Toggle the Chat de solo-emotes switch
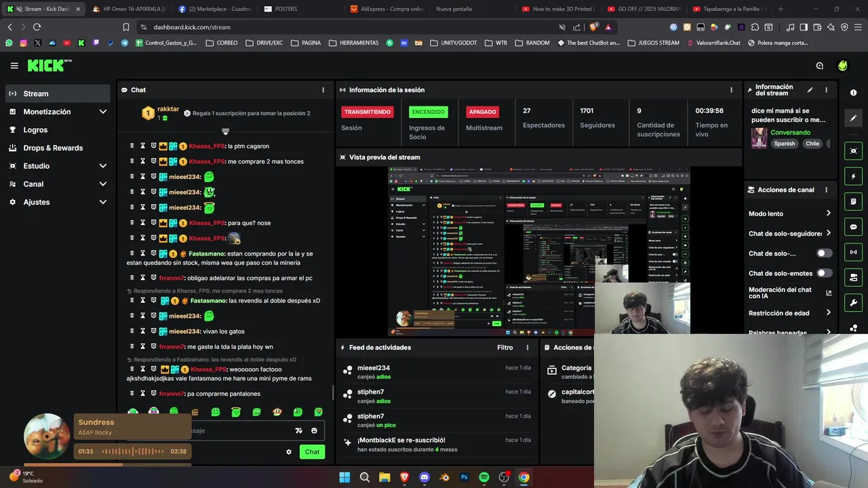The image size is (868, 488). [824, 273]
